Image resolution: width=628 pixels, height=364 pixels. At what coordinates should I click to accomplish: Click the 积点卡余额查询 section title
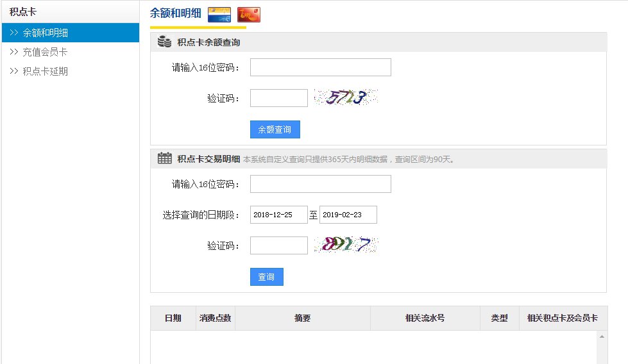pyautogui.click(x=208, y=42)
